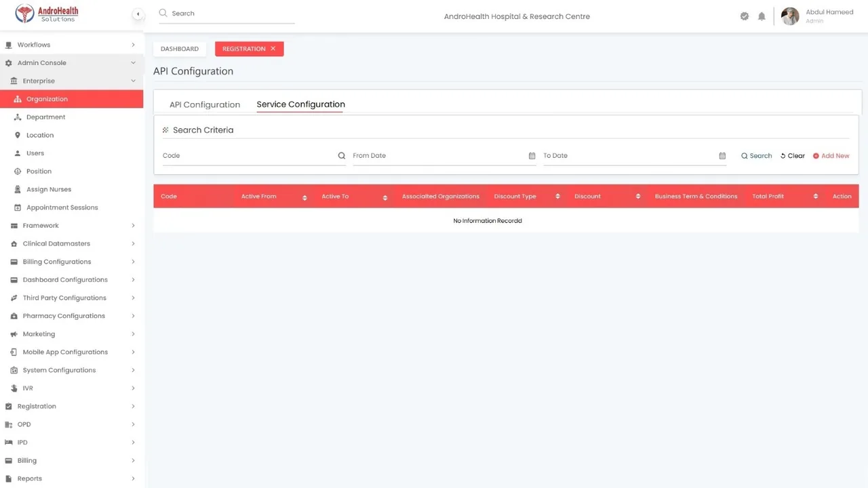The width and height of the screenshot is (868, 488).
Task: Click the IVR hand icon
Action: pyautogui.click(x=14, y=388)
